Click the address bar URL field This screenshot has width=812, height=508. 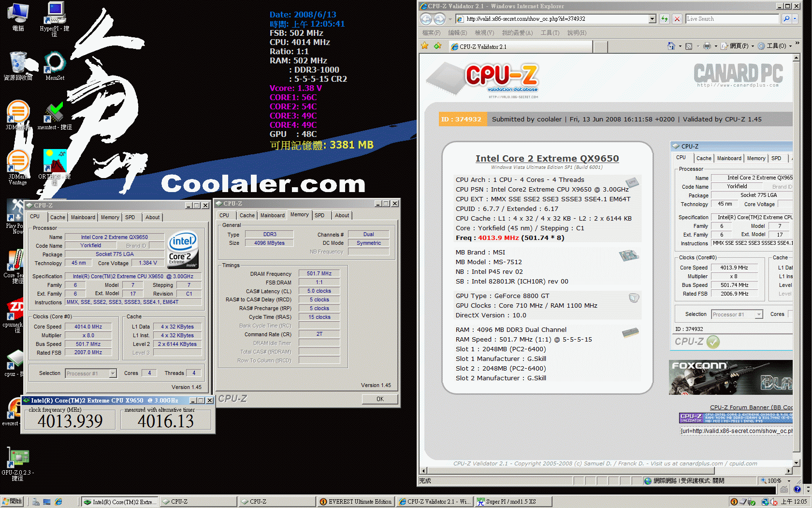click(x=556, y=19)
